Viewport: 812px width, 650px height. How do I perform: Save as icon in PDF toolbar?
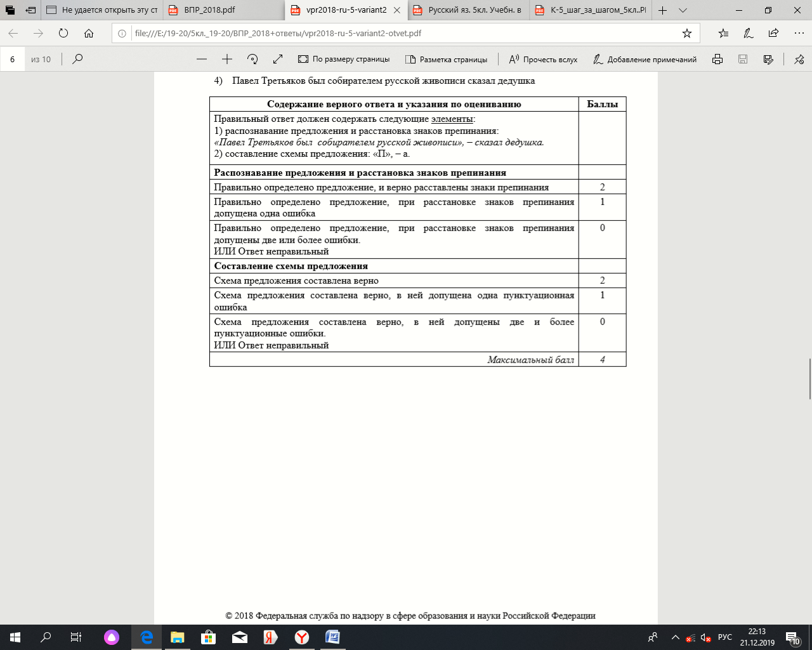pyautogui.click(x=768, y=59)
